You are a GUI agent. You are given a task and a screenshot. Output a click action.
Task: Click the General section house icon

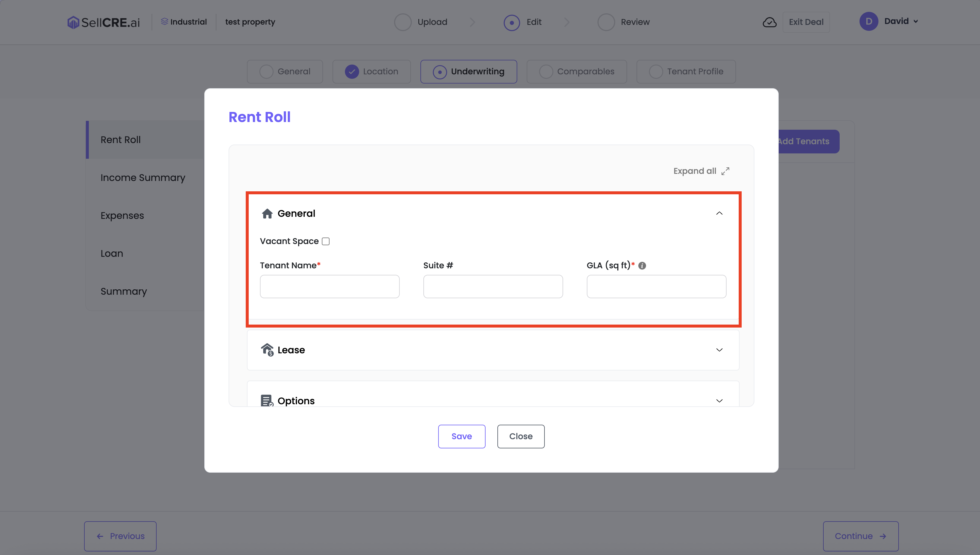tap(267, 214)
